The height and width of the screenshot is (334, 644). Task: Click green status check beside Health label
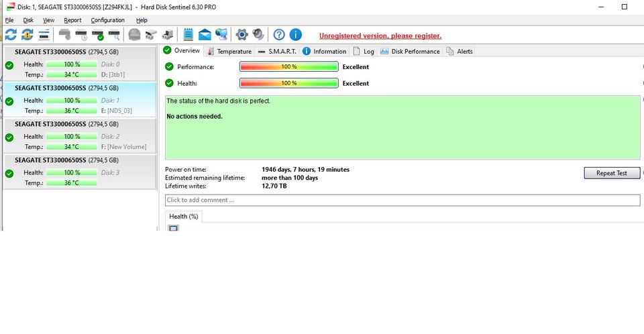(169, 83)
